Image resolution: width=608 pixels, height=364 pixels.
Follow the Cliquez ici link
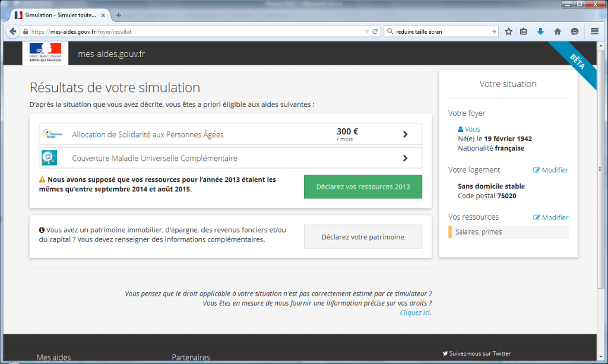[415, 312]
